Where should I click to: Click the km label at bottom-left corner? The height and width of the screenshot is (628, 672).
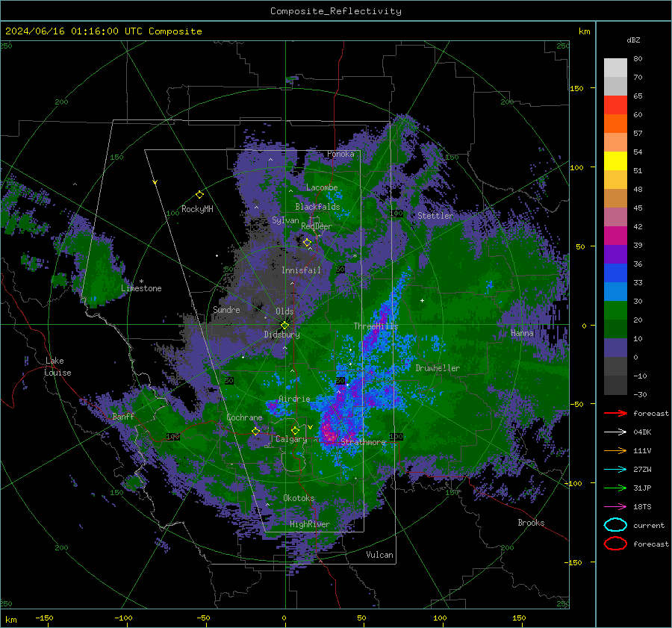(x=10, y=620)
